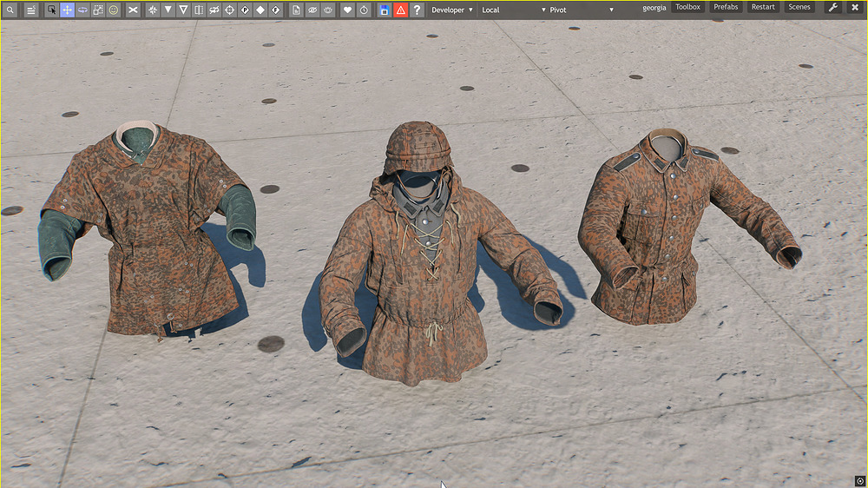Click the magnifier search icon
This screenshot has height=488, width=868.
(10, 10)
